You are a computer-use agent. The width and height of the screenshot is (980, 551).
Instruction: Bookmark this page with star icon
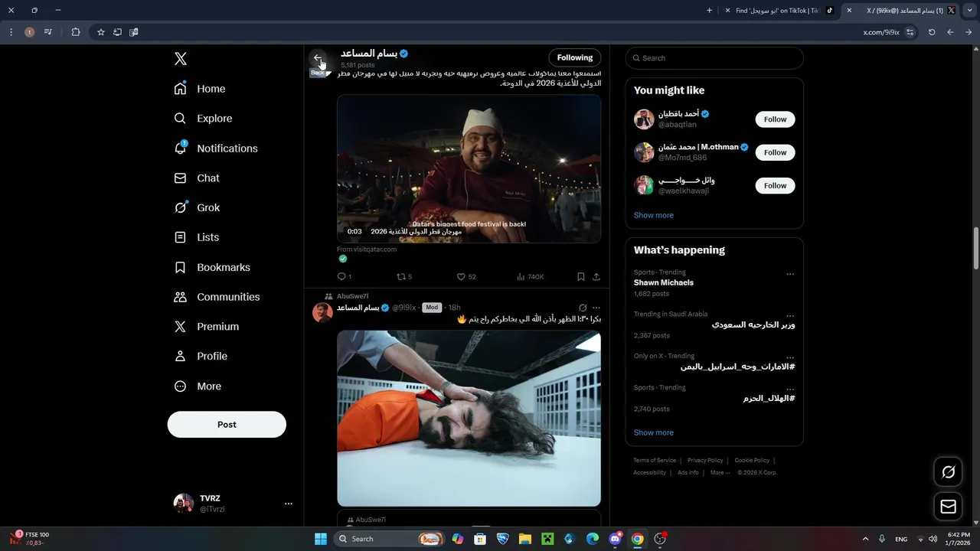tap(100, 32)
